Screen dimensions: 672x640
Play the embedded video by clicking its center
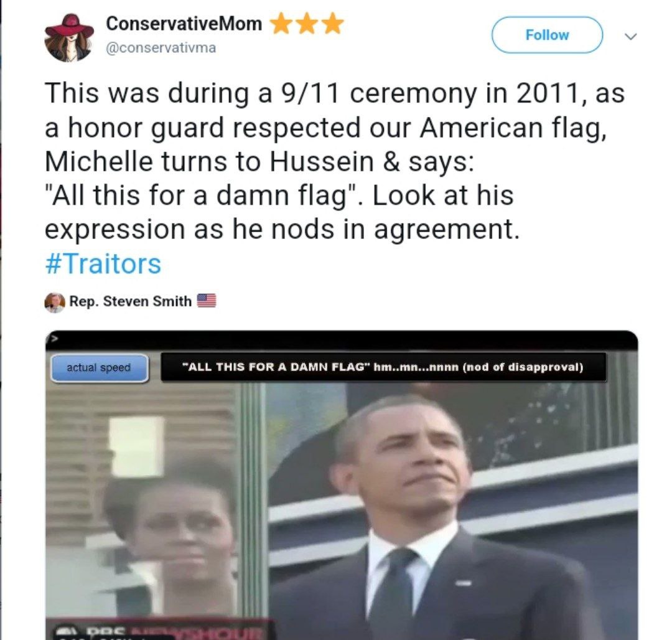point(342,485)
